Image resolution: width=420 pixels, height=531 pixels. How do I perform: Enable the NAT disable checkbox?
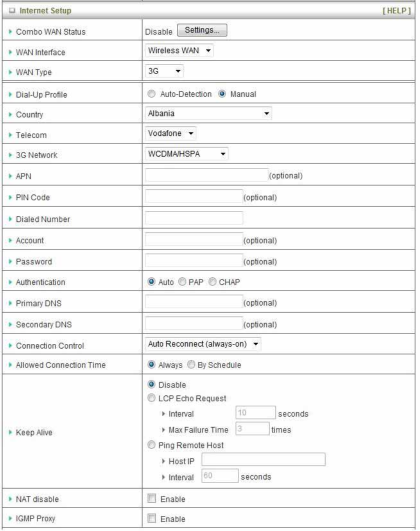pos(151,498)
